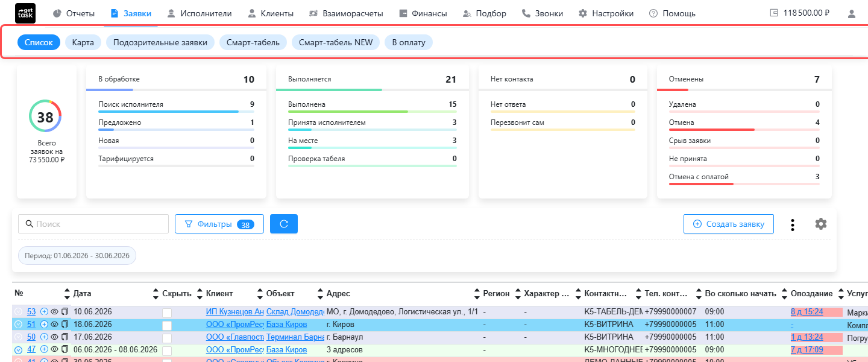Image resolution: width=868 pixels, height=362 pixels.
Task: Click the copy icon for request 53
Action: (x=65, y=312)
